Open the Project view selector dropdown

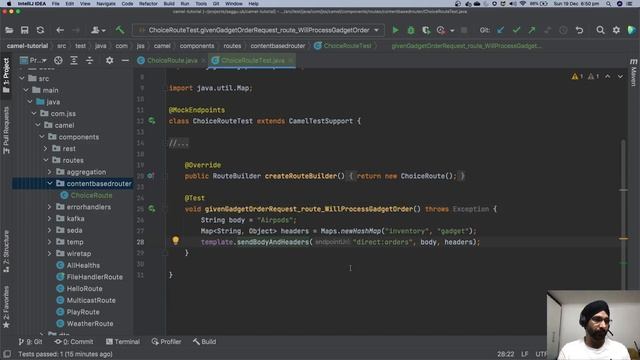pyautogui.click(x=33, y=60)
